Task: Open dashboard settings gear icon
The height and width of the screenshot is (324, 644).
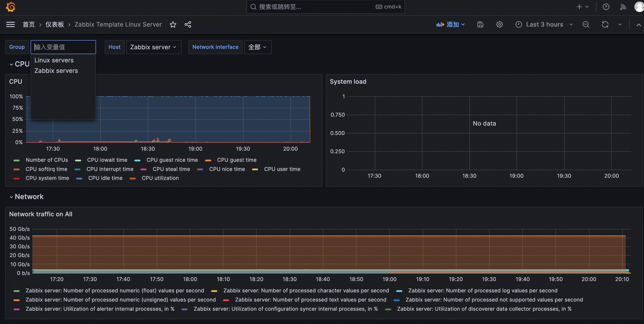Action: pyautogui.click(x=499, y=24)
